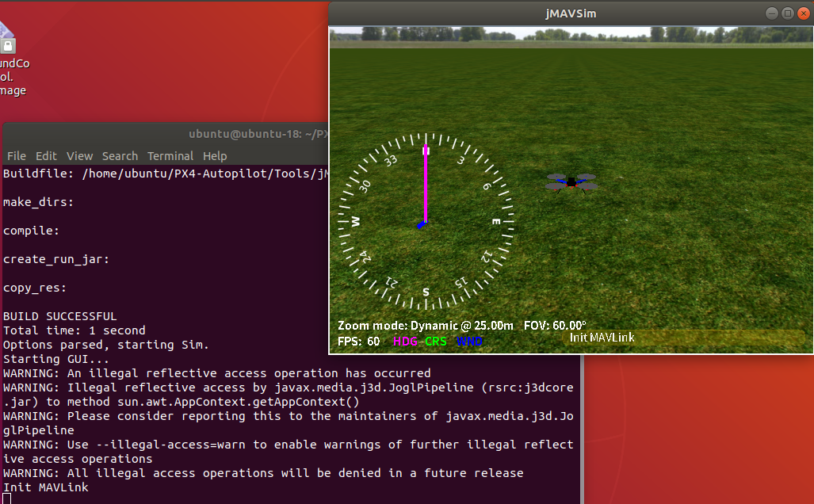This screenshot has height=504, width=814.
Task: Click the E marker on the compass
Action: pos(496,222)
